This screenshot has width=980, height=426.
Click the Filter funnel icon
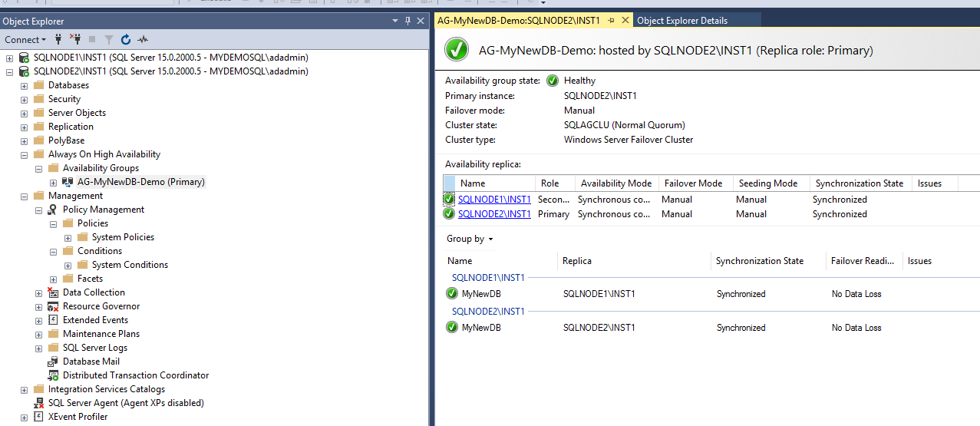[109, 39]
